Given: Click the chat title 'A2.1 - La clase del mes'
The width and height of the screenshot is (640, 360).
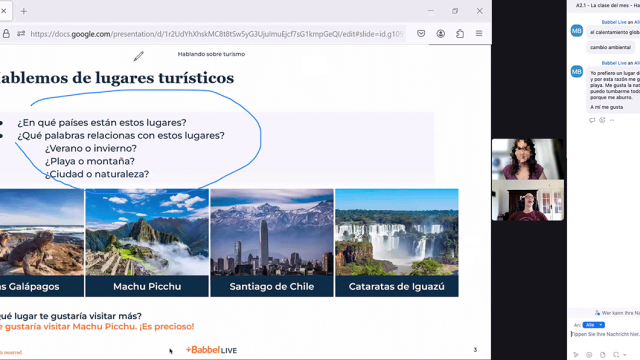Looking at the screenshot, I should coord(602,5).
